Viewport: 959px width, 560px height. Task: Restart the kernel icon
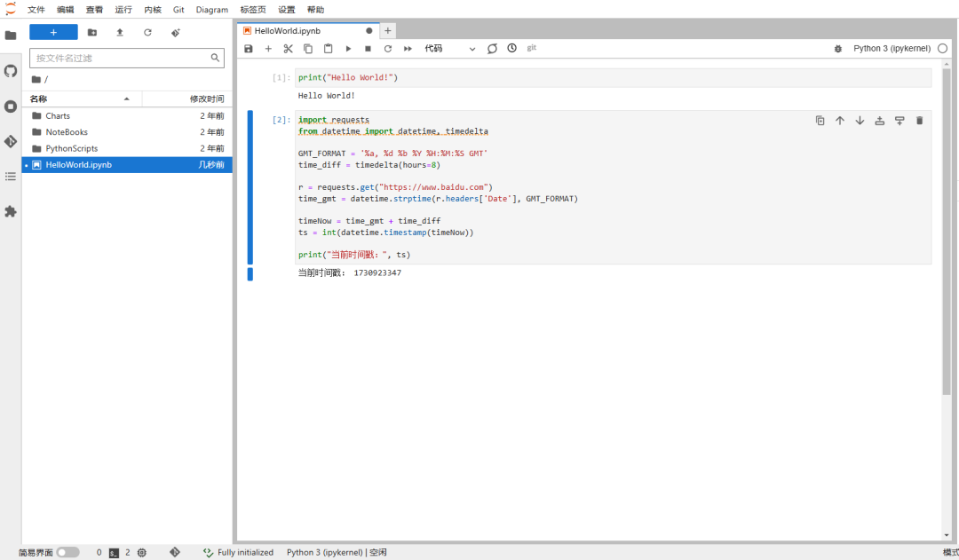point(388,48)
